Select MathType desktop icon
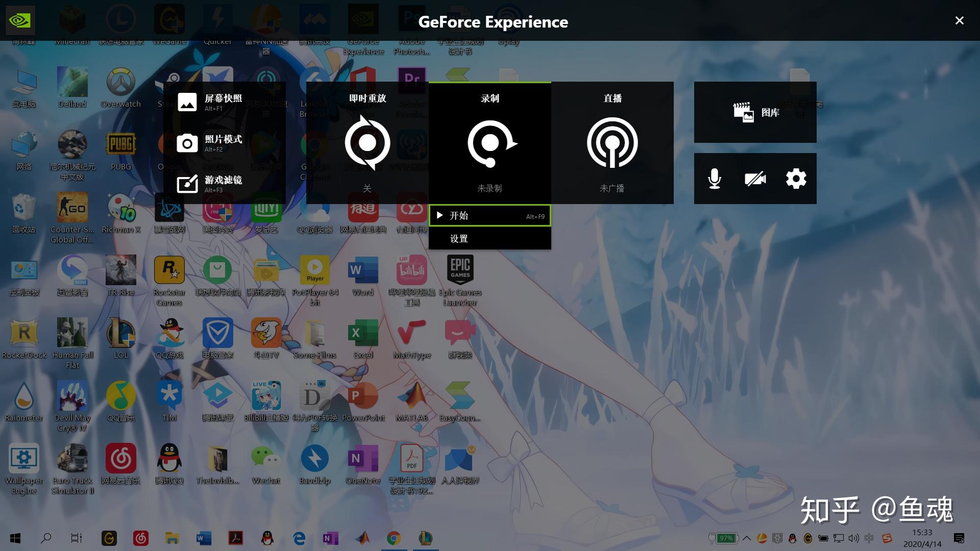Viewport: 980px width, 551px height. click(412, 339)
